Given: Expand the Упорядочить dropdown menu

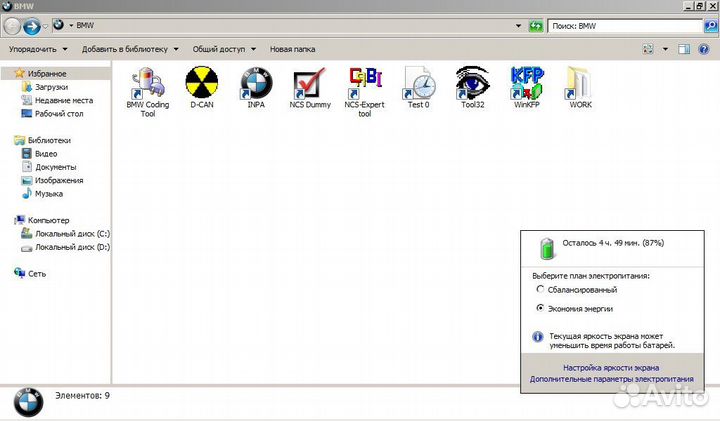Looking at the screenshot, I should pos(39,49).
